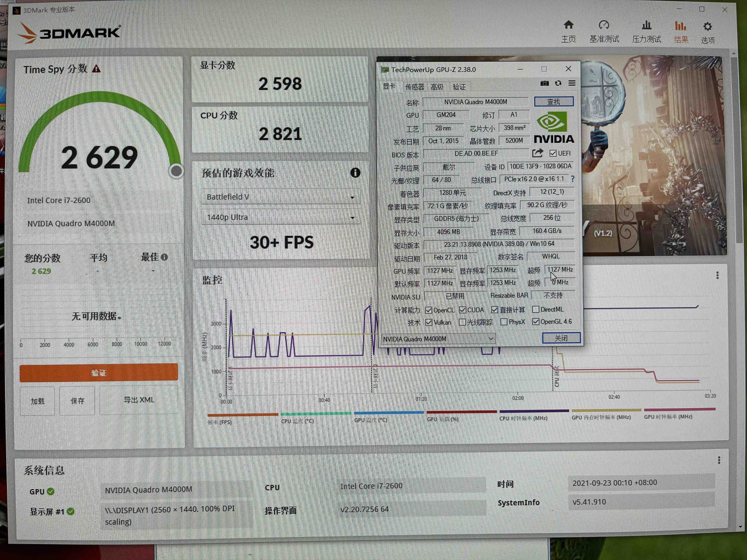747x560 pixels.
Task: Click GPU-Z refresh icon
Action: 558,83
